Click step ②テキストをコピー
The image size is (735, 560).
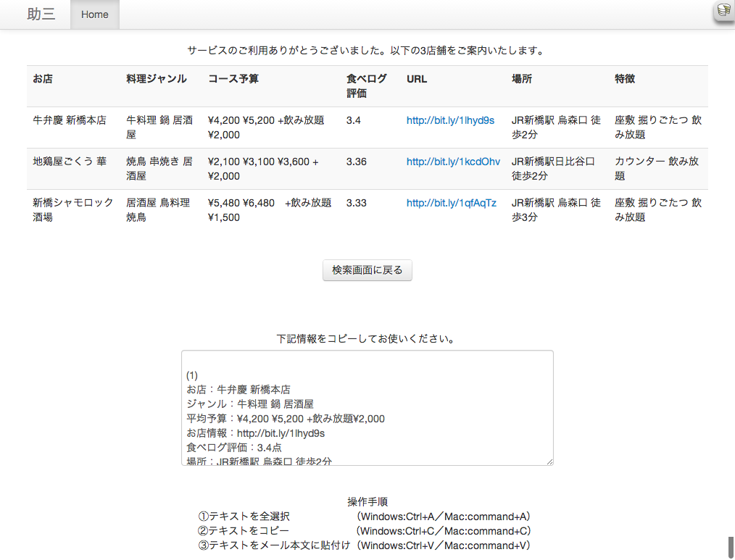click(x=244, y=531)
